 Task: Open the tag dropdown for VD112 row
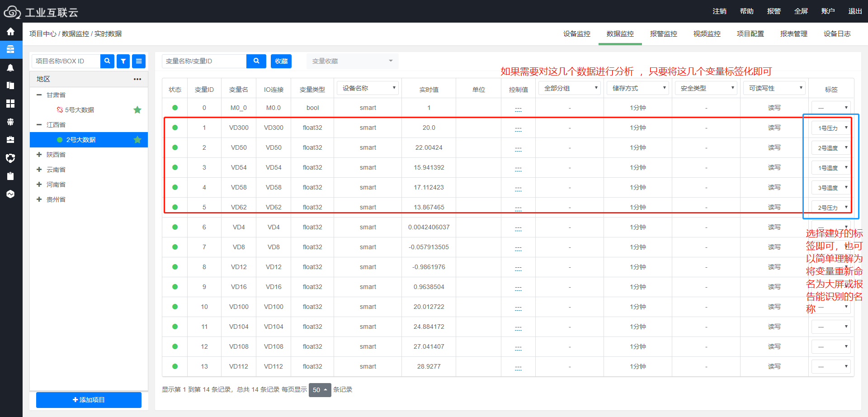coord(831,366)
